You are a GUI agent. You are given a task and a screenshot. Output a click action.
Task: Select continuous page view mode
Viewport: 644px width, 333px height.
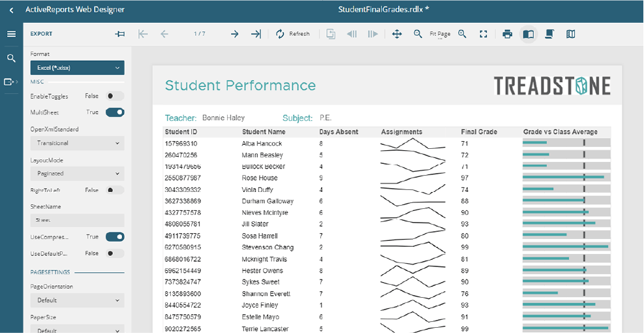coord(549,34)
